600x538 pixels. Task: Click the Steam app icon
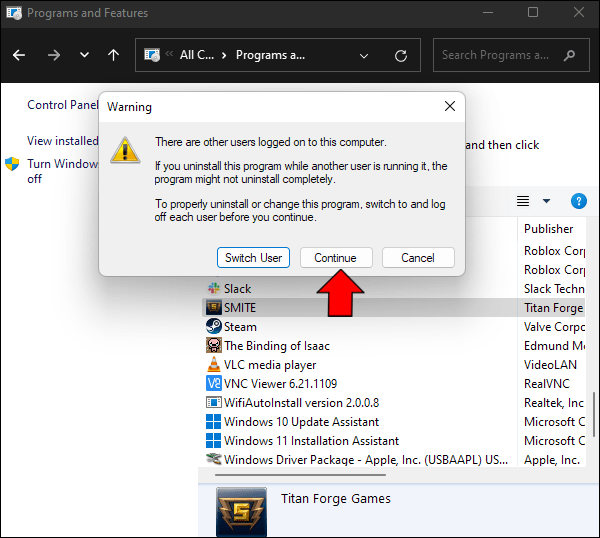click(x=214, y=326)
